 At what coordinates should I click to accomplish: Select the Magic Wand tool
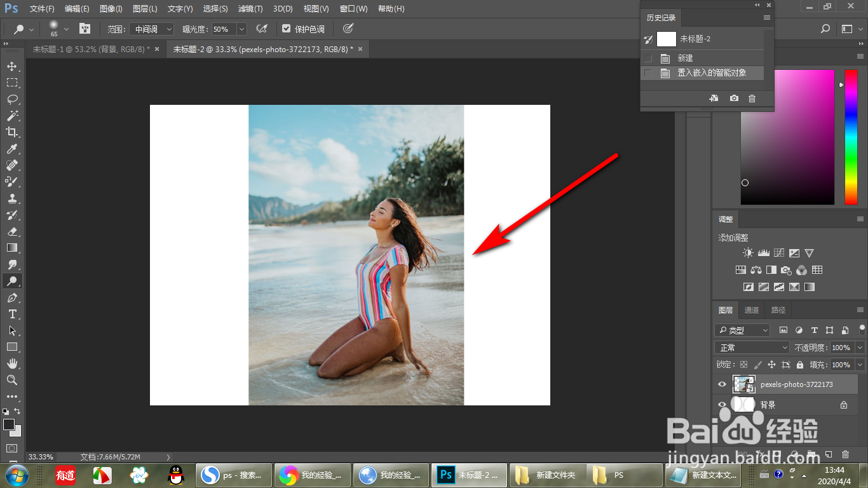(12, 116)
